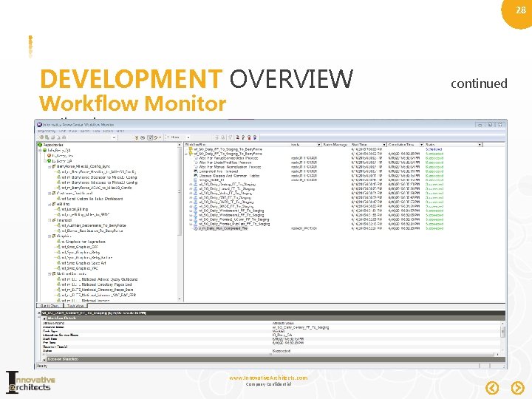This screenshot has height=399, width=532.
Task: Click the icon beside wf_SO_Daily_Frontier_PubCarr_FF_To_Staging
Action: coord(195,224)
